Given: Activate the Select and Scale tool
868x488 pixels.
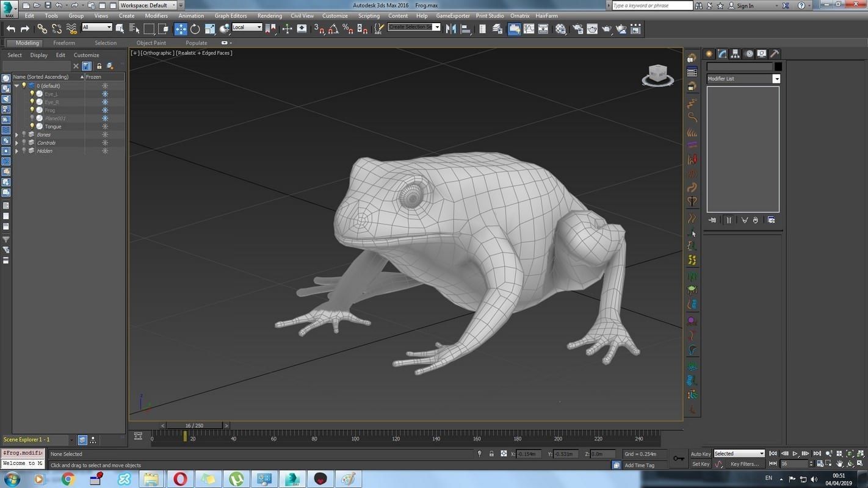Looking at the screenshot, I should [x=210, y=29].
